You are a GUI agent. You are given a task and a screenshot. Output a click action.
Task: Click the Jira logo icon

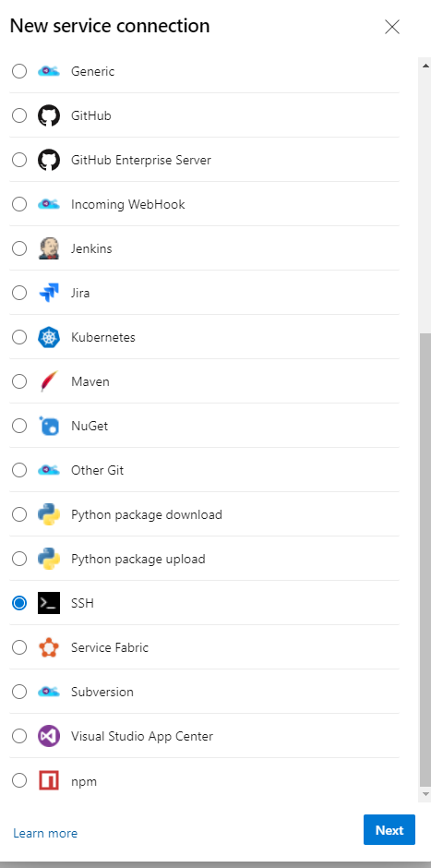(49, 293)
